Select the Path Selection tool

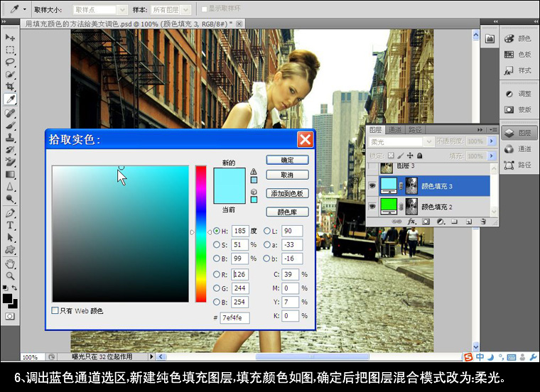[10, 237]
